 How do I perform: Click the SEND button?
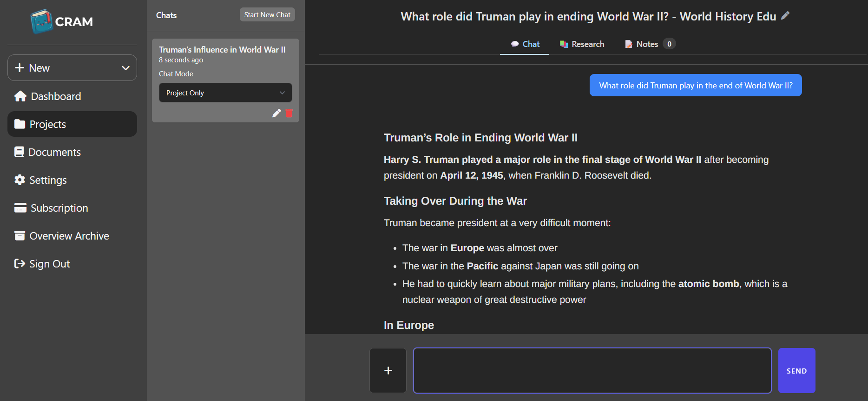pos(797,371)
